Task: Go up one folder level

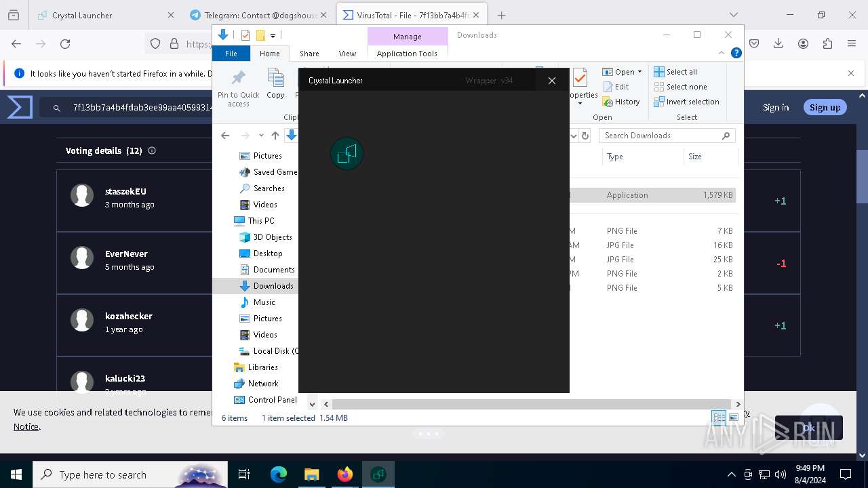Action: (275, 136)
